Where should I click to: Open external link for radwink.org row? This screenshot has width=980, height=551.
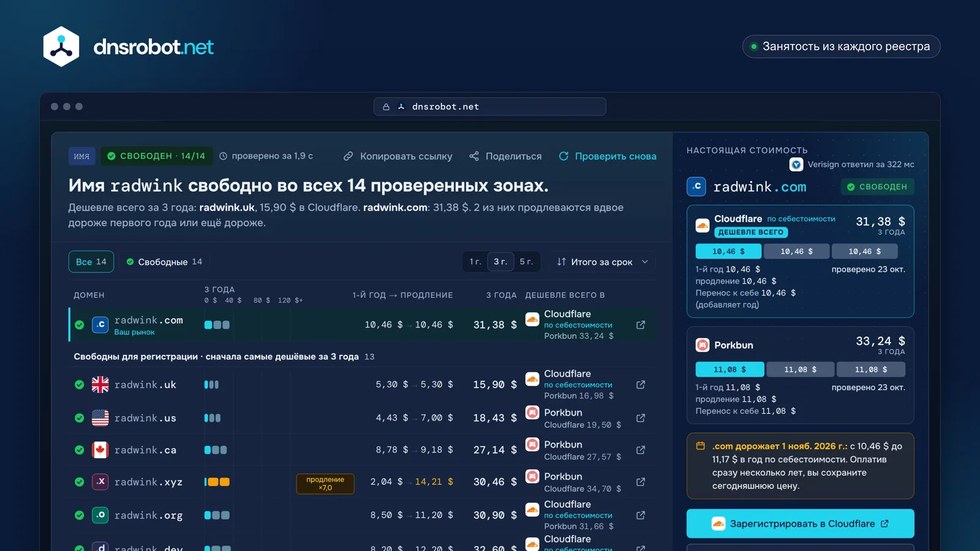tap(641, 515)
